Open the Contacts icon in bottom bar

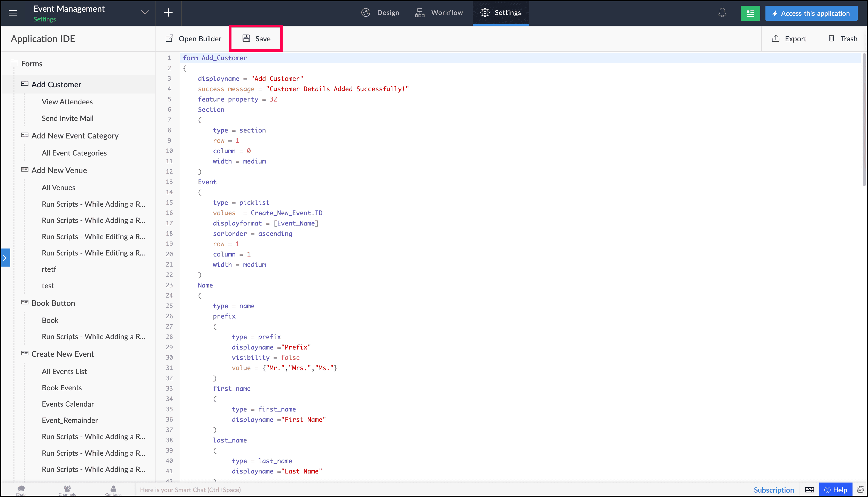(113, 490)
